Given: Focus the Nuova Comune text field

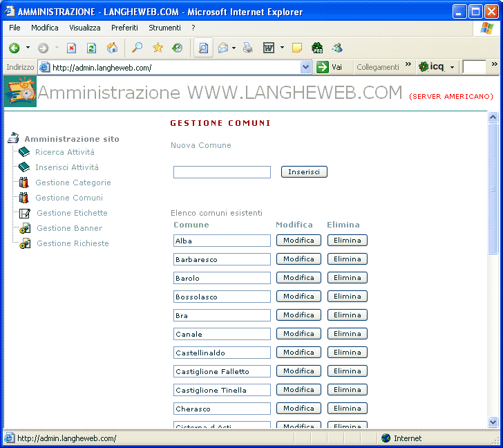Looking at the screenshot, I should pos(222,171).
